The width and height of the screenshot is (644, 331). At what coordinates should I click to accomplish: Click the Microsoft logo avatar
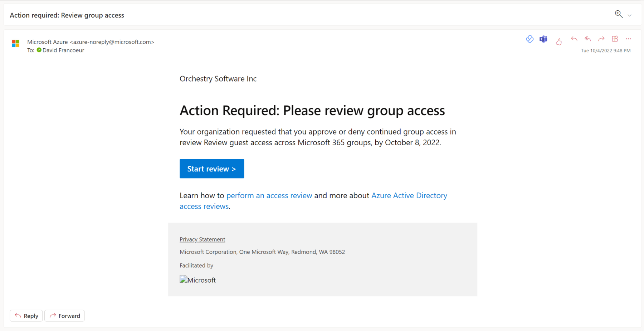click(x=15, y=43)
